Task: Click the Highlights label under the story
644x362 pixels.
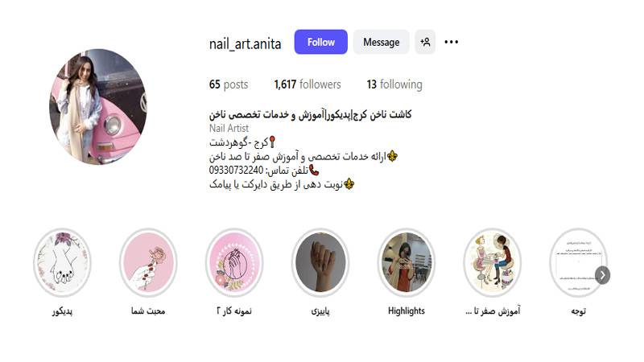Action: (407, 311)
